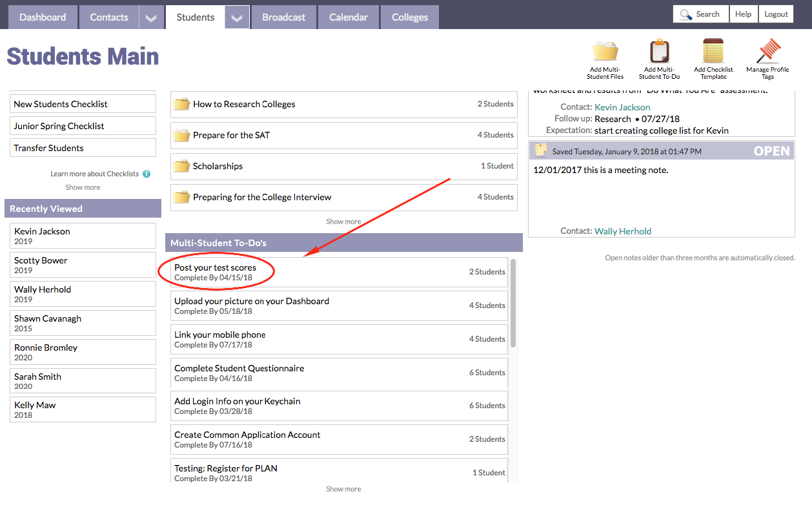Click Learn more about Checklists link
812x507 pixels.
click(x=94, y=174)
